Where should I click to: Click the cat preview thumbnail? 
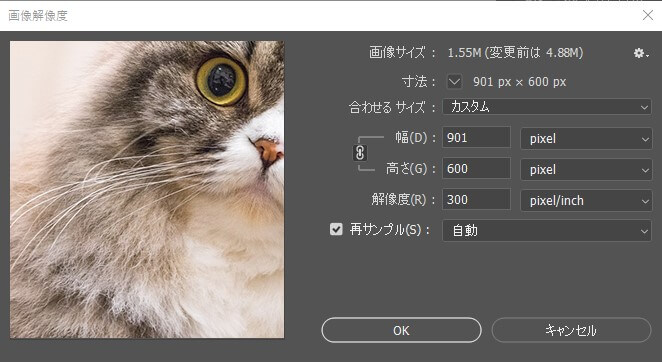147,189
